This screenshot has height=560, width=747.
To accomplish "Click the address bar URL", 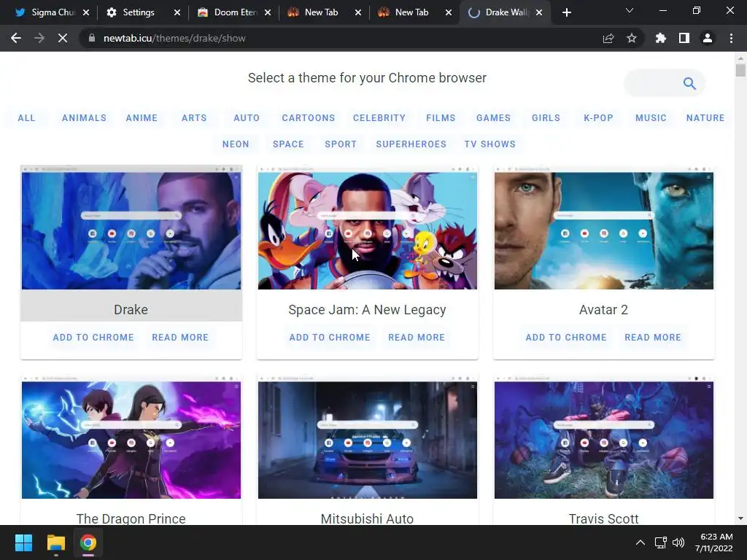I will (174, 38).
